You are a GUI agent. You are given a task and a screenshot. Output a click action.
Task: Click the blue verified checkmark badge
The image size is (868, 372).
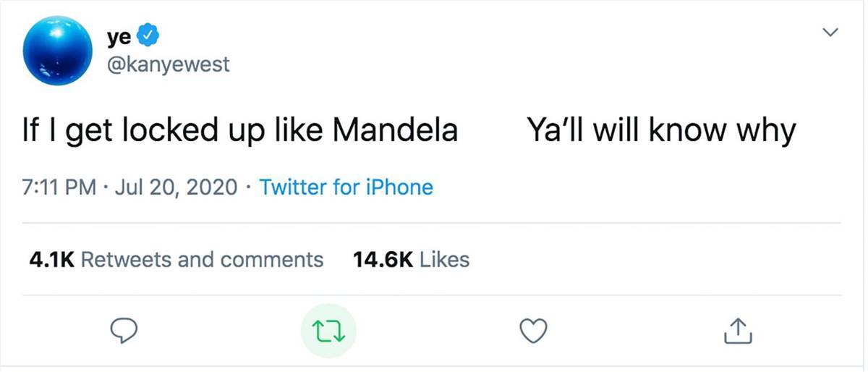[150, 34]
